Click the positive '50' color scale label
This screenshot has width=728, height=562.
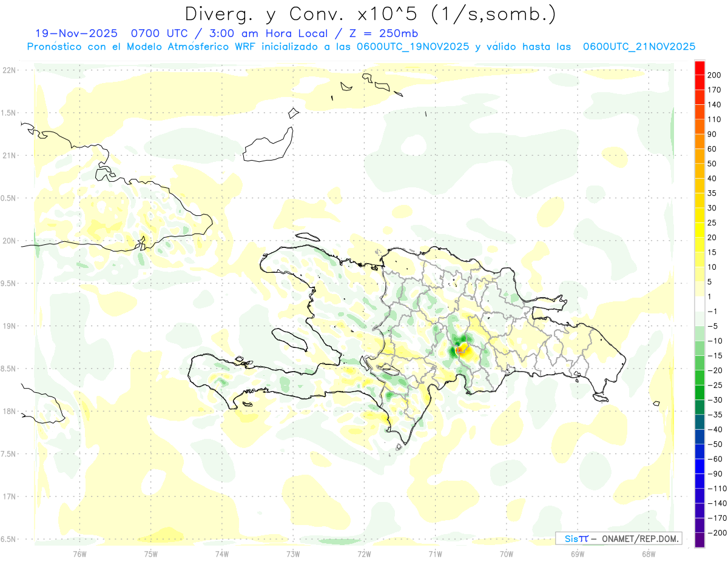coord(713,164)
